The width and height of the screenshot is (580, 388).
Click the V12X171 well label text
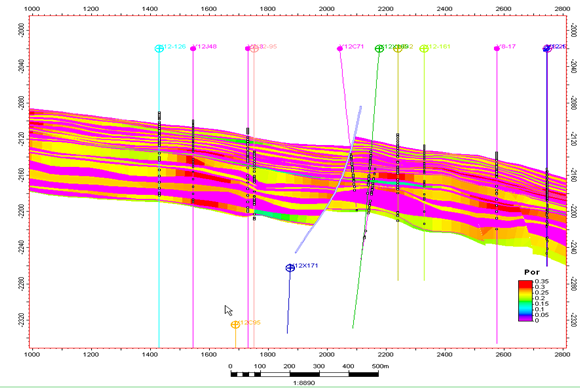click(x=306, y=266)
